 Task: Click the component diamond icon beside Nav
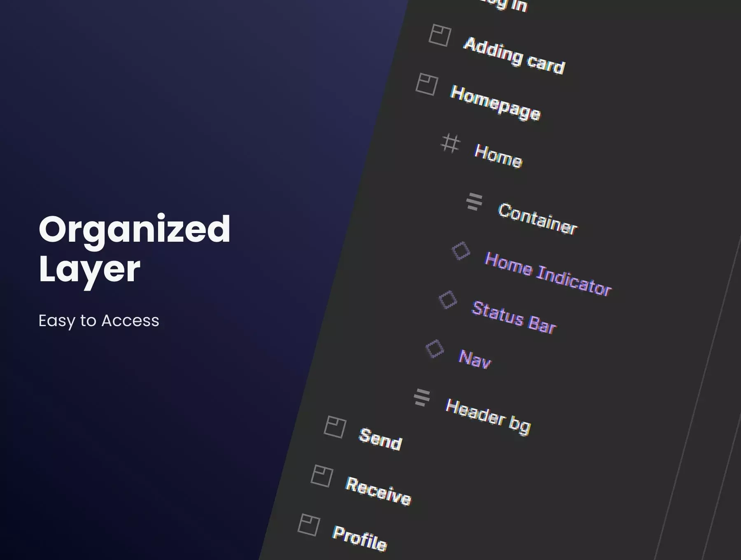435,349
